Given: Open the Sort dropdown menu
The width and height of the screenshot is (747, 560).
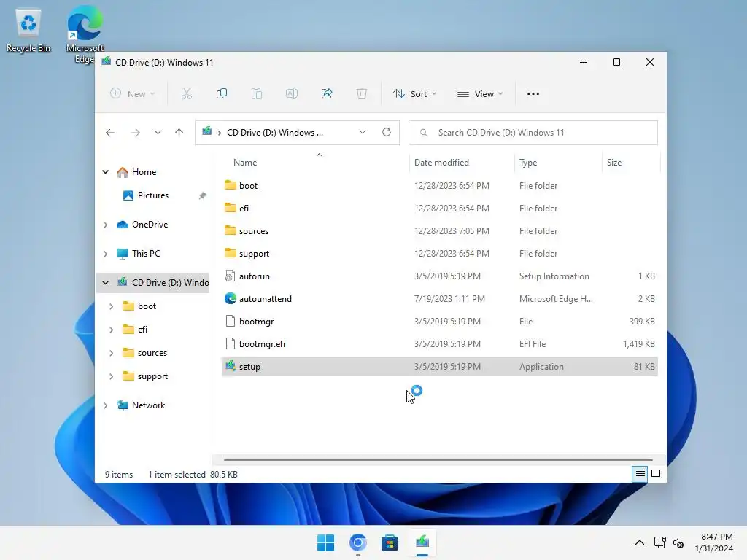Looking at the screenshot, I should pos(414,94).
